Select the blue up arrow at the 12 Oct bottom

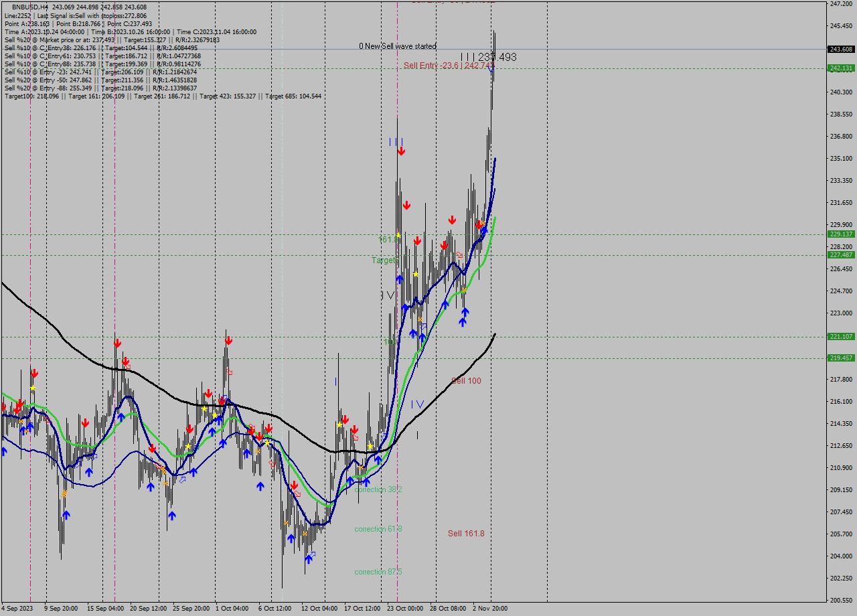(x=309, y=558)
